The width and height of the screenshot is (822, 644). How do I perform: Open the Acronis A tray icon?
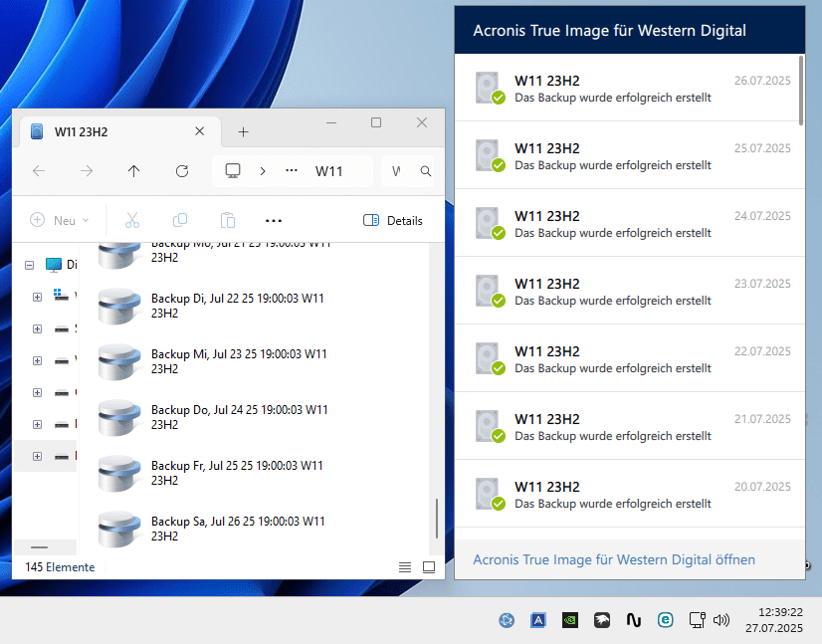point(538,620)
